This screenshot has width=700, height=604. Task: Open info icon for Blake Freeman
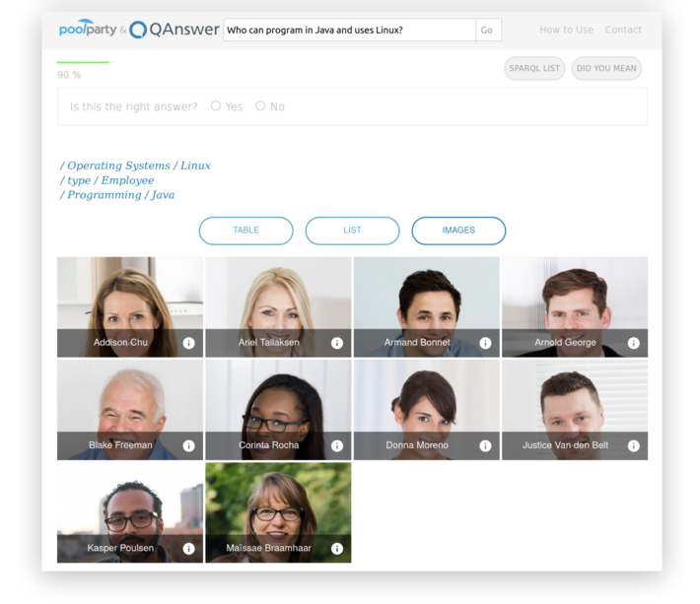point(189,445)
